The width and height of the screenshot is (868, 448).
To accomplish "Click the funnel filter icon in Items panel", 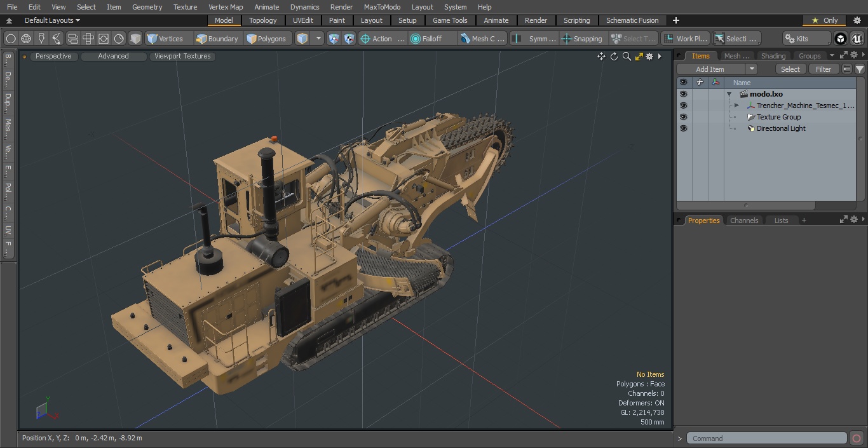I will 859,69.
